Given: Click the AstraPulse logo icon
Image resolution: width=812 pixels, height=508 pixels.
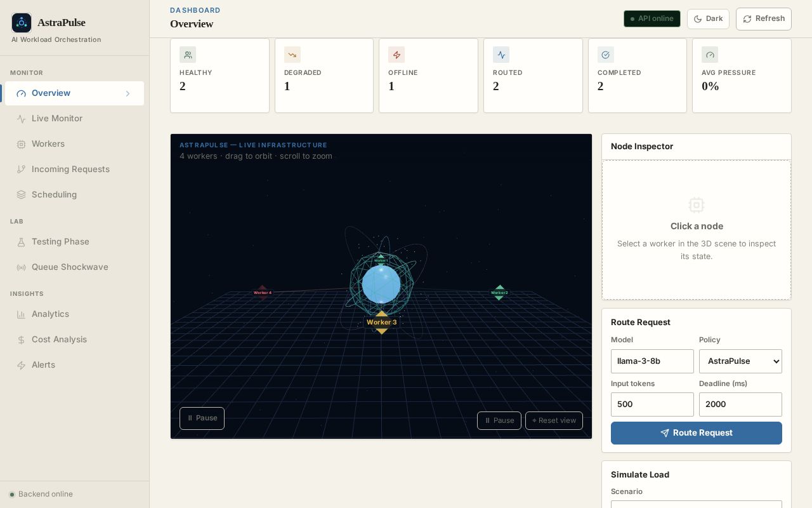Looking at the screenshot, I should [22, 23].
